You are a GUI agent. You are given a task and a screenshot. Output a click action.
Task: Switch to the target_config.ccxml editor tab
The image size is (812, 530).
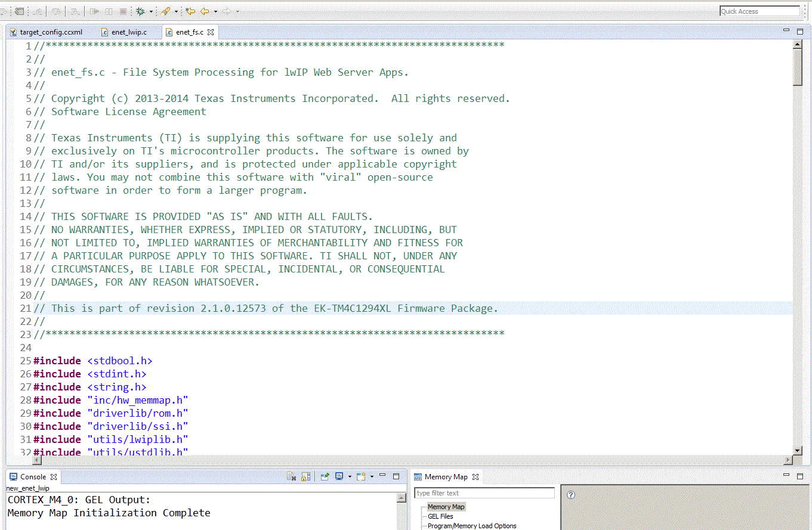(x=47, y=32)
